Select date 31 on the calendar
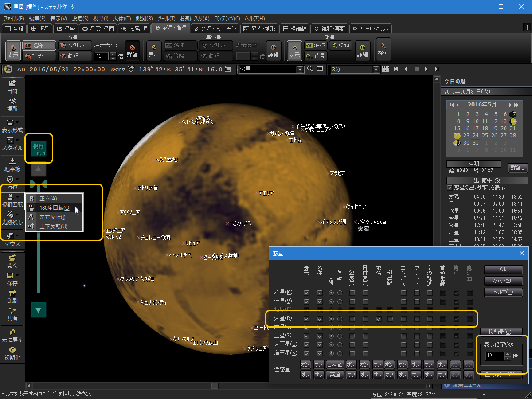The image size is (532, 399). pos(474,142)
